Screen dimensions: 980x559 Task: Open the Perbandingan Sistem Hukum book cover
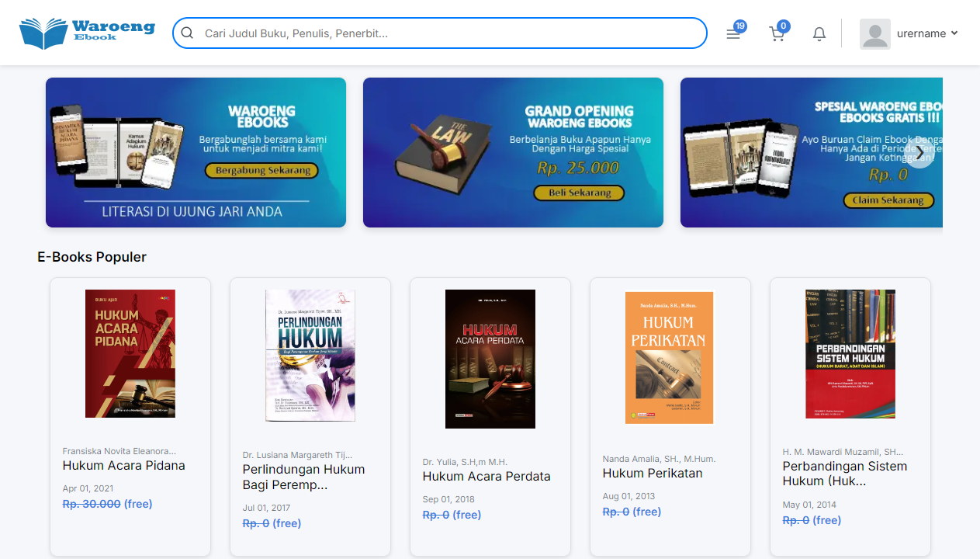pos(850,354)
